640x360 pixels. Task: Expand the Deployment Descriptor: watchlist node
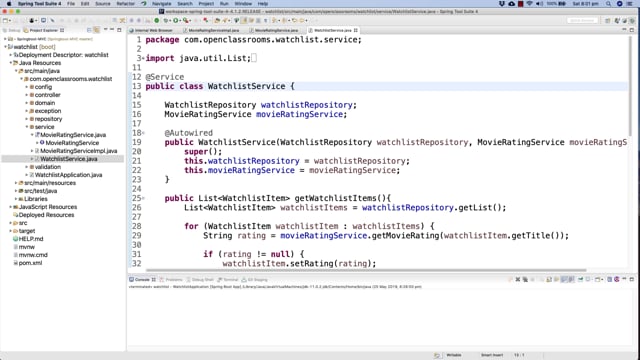click(x=11, y=55)
